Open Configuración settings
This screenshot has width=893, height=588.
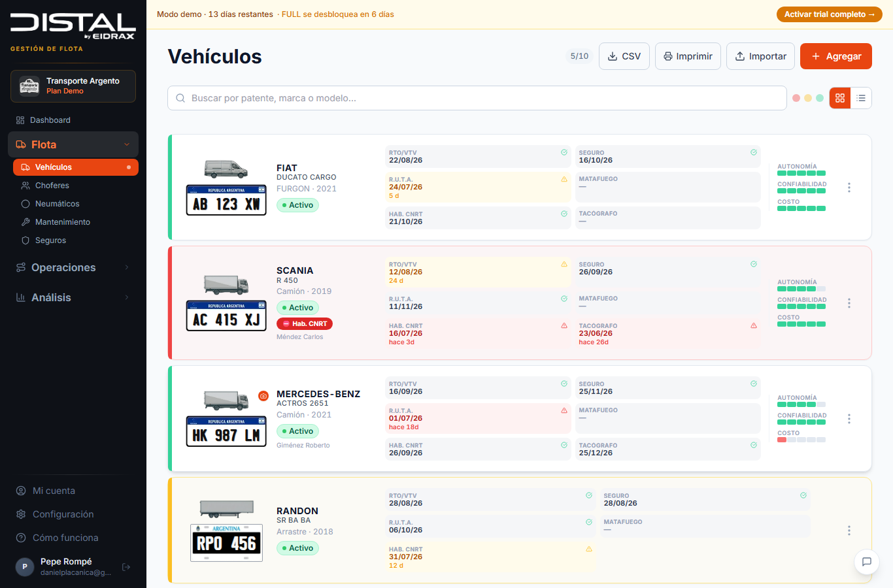click(x=73, y=514)
